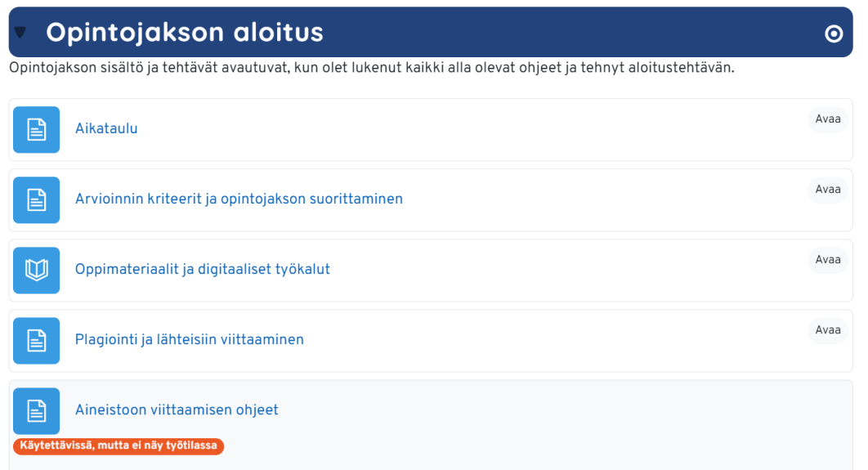Click the circle icon in section header
Viewport: 868px width, 470px height.
coord(834,34)
